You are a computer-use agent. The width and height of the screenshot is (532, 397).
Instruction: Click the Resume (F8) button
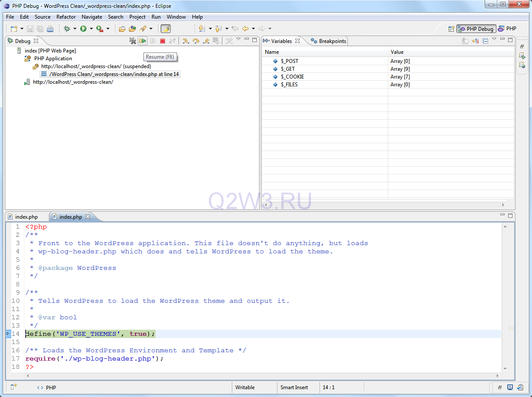142,41
